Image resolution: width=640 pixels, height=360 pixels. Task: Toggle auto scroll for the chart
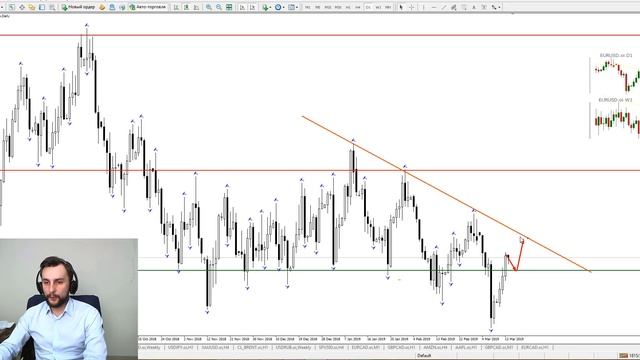242,7
